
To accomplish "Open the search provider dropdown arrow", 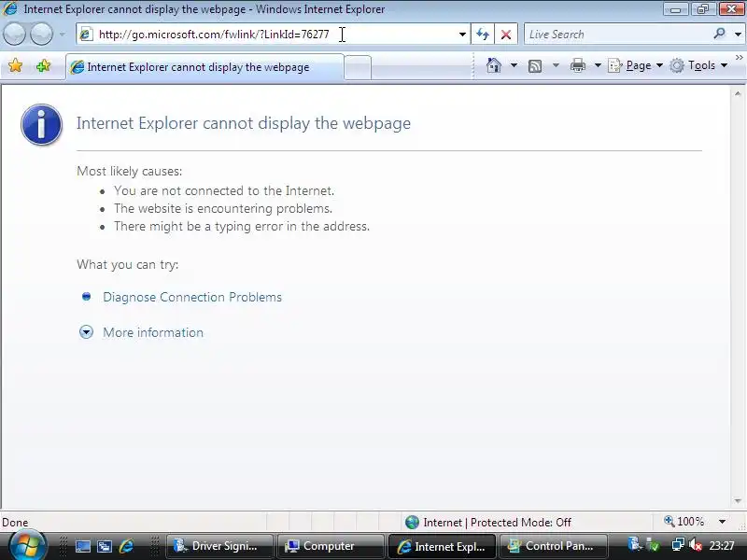I will (x=738, y=35).
